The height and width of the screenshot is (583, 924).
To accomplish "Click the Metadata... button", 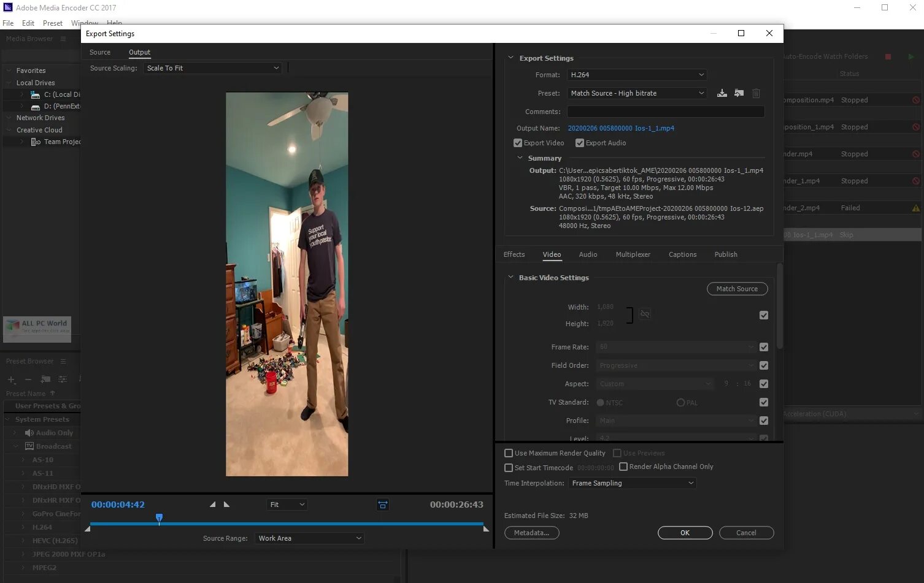I will (x=531, y=533).
